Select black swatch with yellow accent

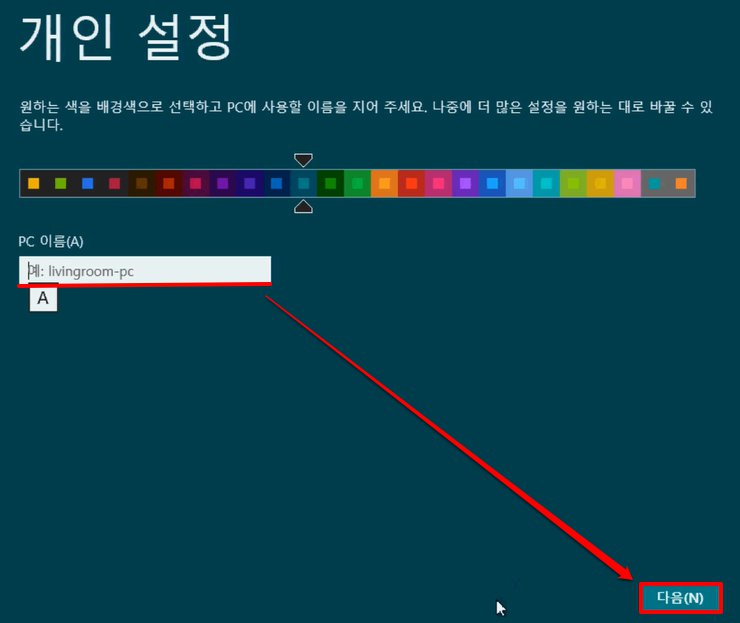(34, 183)
